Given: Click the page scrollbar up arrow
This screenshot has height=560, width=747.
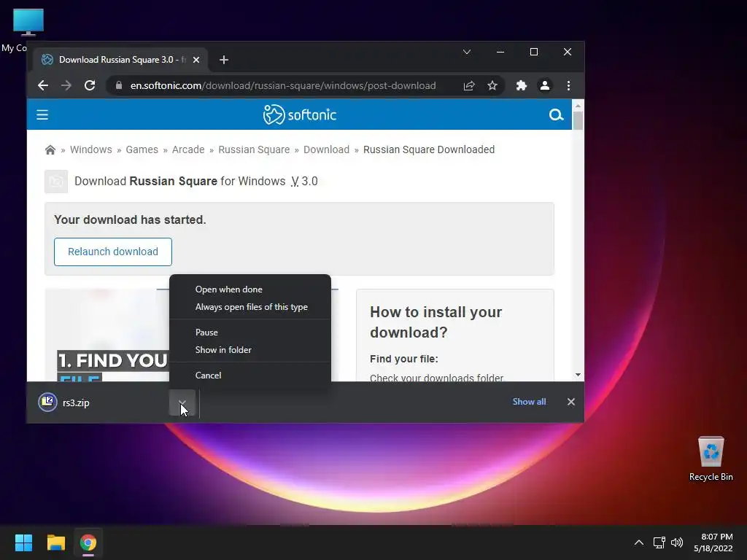Looking at the screenshot, I should click(x=578, y=105).
